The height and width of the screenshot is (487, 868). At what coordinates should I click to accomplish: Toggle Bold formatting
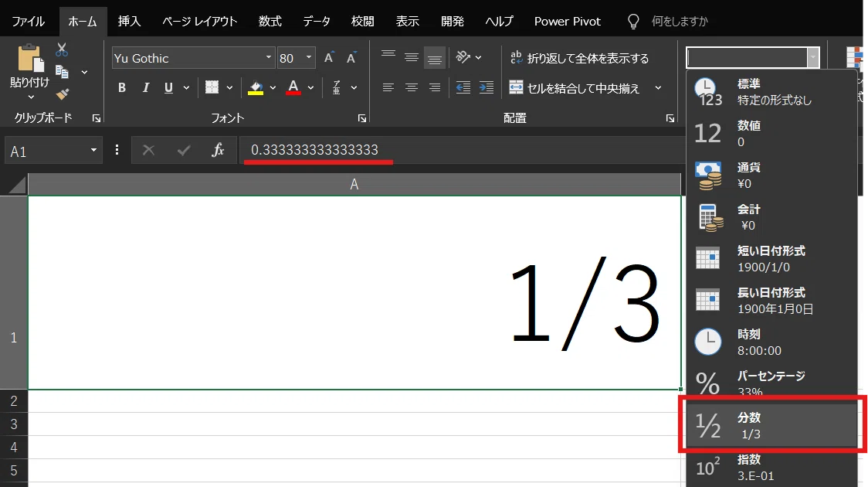[x=122, y=87]
